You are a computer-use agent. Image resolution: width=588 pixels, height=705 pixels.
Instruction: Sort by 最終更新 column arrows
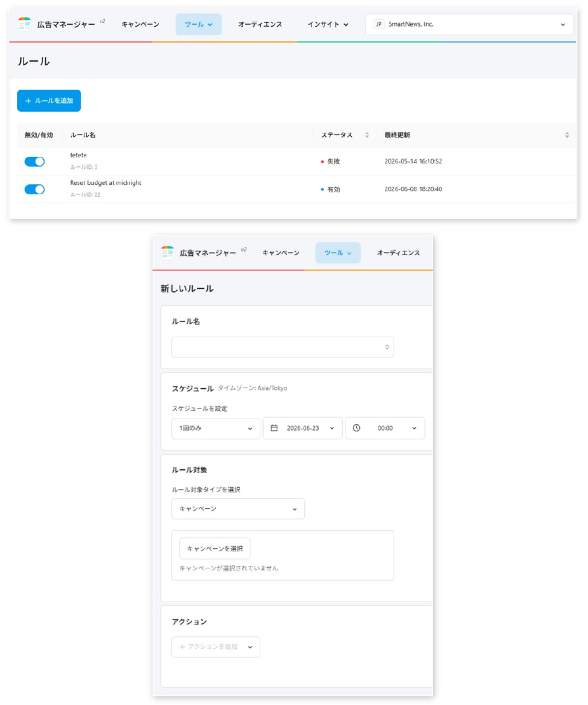[x=567, y=135]
